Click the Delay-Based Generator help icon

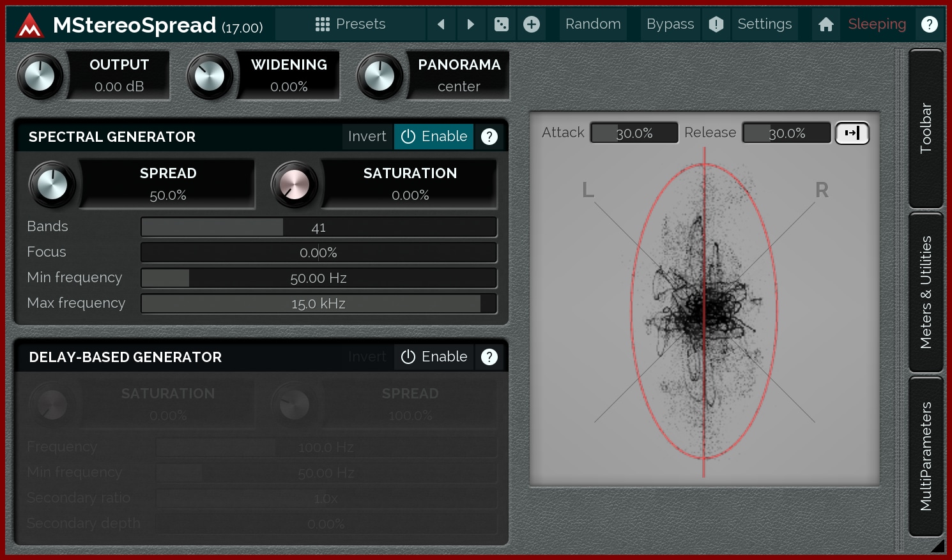(x=489, y=357)
